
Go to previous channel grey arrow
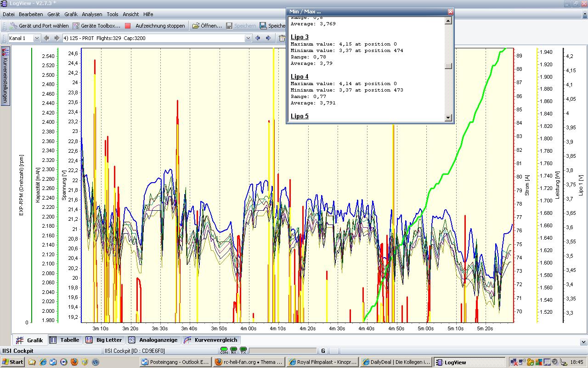click(x=46, y=38)
